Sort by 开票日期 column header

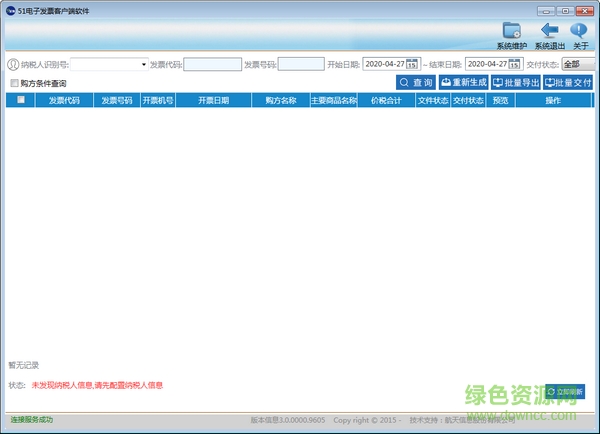pos(213,101)
